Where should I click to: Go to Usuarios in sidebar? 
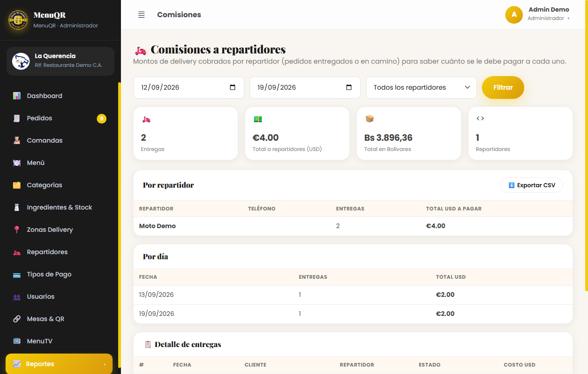[x=59, y=296]
